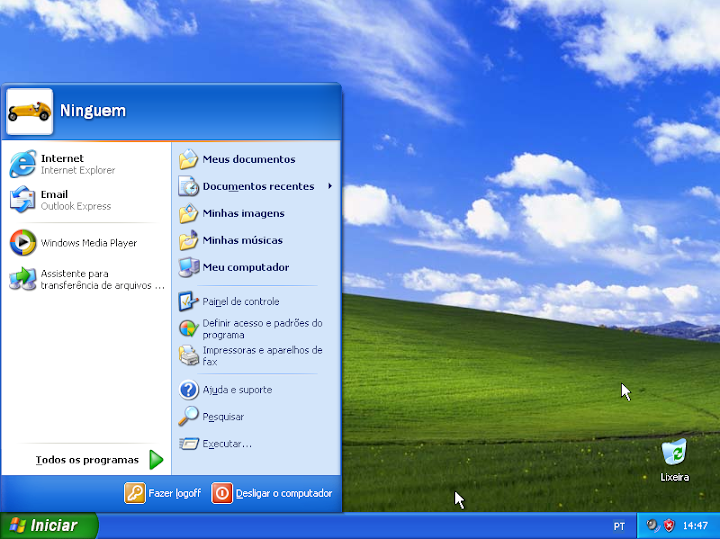
Task: Click the red Desligar power icon
Action: 222,493
